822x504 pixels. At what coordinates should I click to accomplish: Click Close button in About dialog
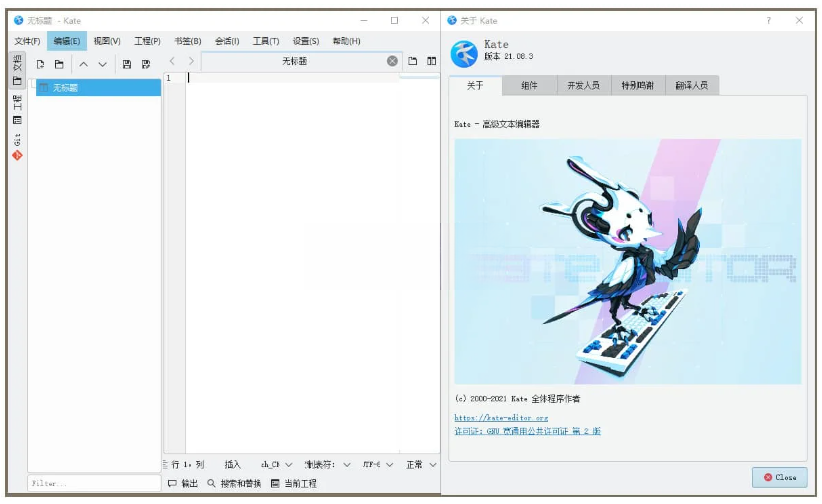click(780, 477)
